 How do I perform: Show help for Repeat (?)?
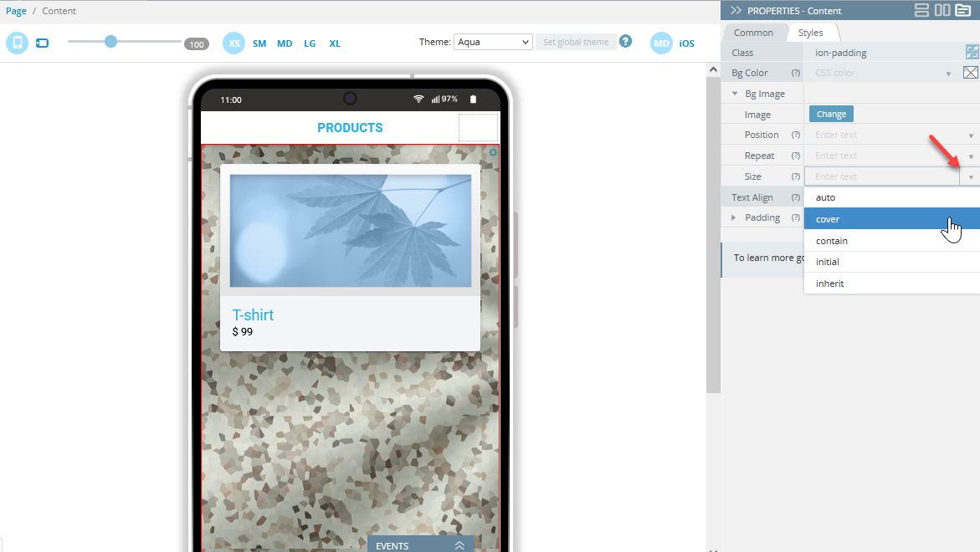pos(796,156)
